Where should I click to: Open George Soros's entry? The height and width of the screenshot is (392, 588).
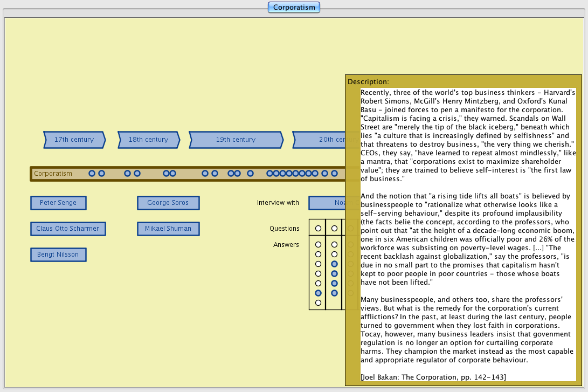[x=168, y=203]
